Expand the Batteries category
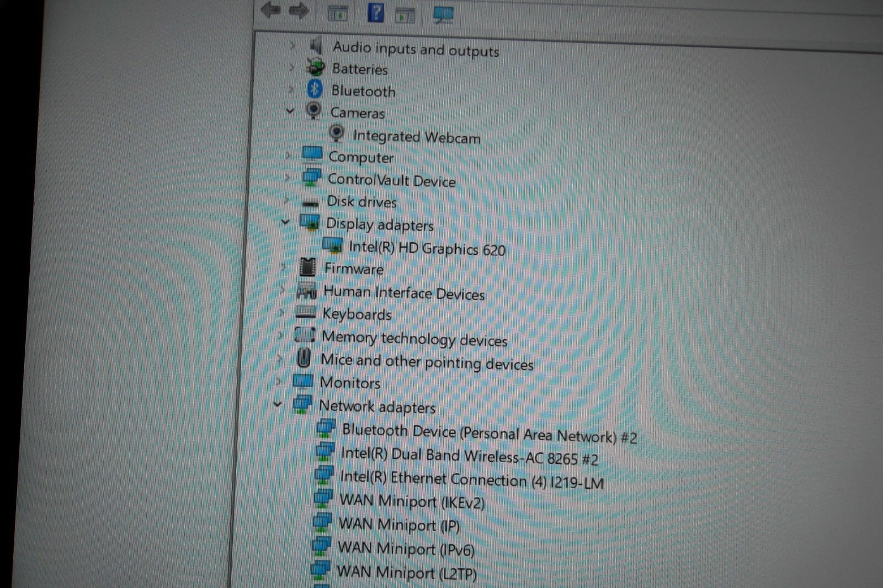The height and width of the screenshot is (588, 883). [x=292, y=67]
